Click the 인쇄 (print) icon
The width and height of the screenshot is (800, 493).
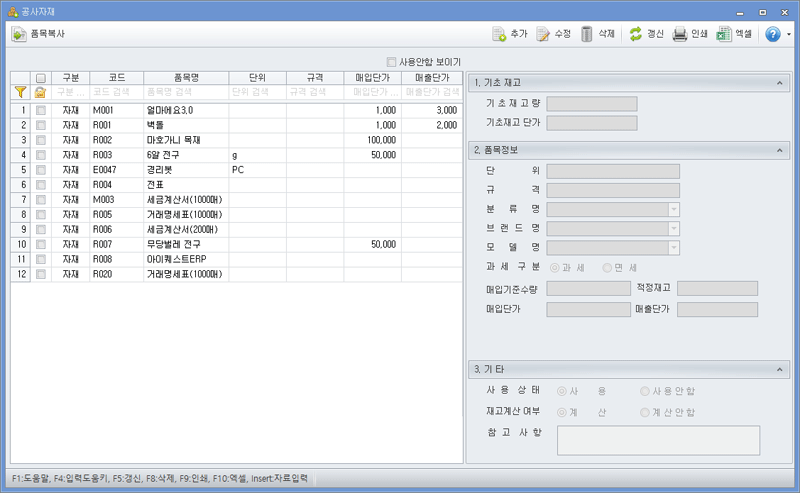coord(680,34)
